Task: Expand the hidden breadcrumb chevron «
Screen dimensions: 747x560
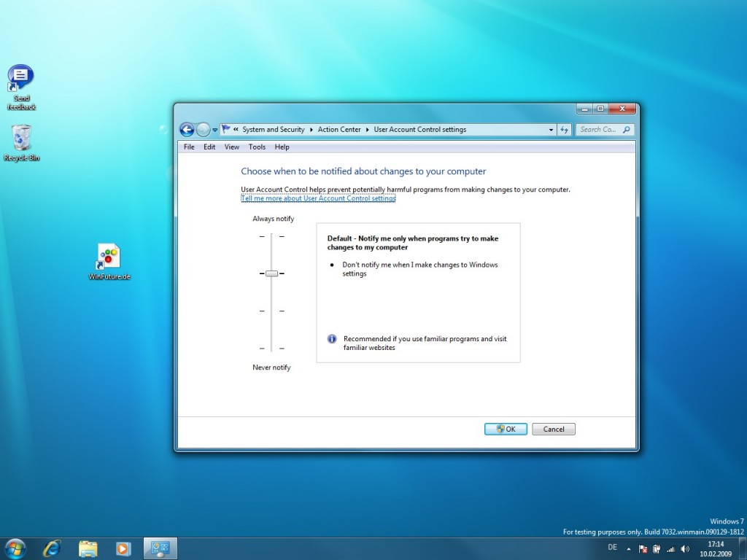Action: (236, 129)
